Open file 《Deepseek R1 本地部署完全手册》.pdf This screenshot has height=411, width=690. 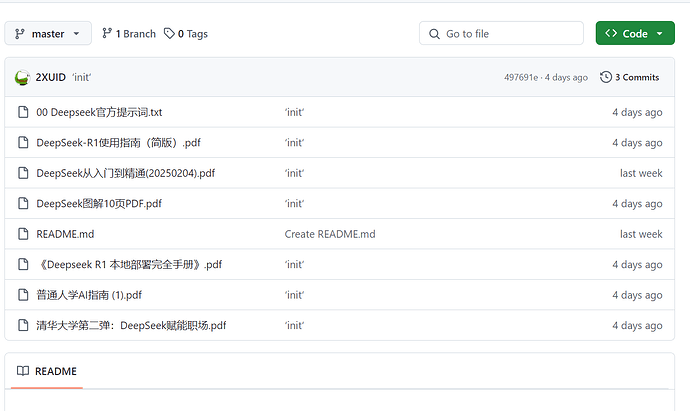point(129,264)
